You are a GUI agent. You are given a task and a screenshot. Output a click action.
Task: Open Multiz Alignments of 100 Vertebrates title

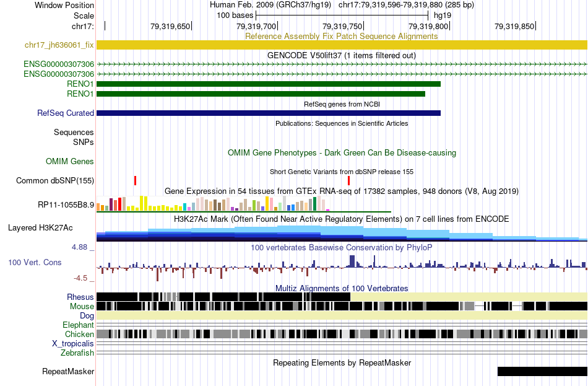click(342, 288)
